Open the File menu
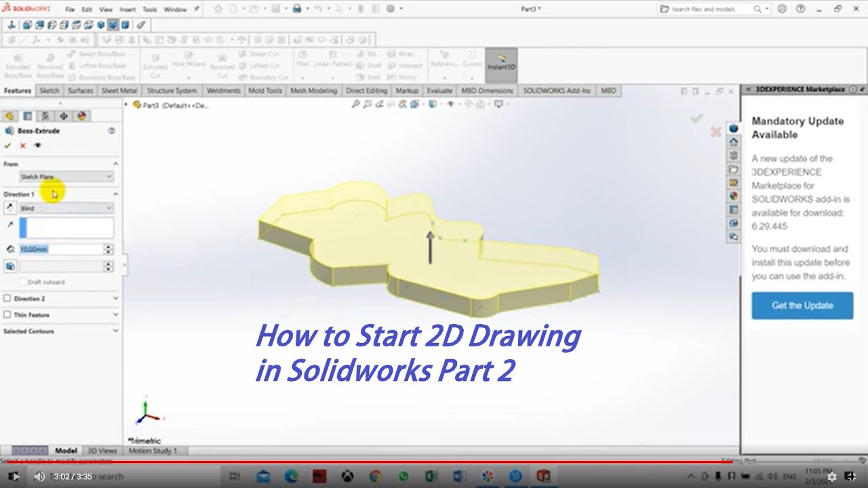Screen dimensions: 868x488 click(70, 9)
